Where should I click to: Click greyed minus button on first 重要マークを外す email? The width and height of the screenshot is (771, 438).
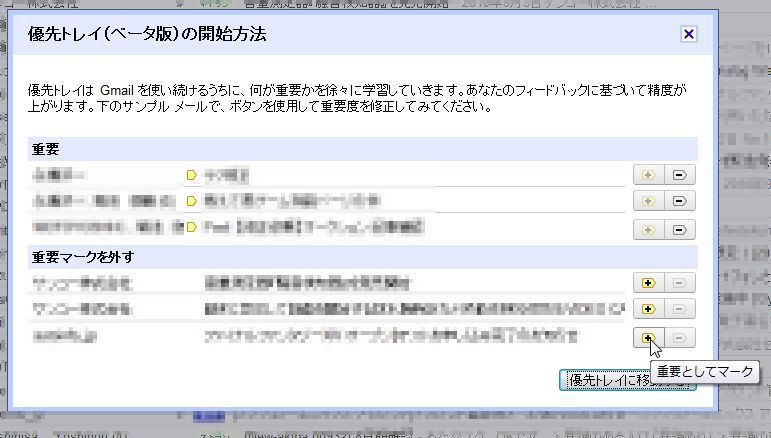(x=680, y=283)
